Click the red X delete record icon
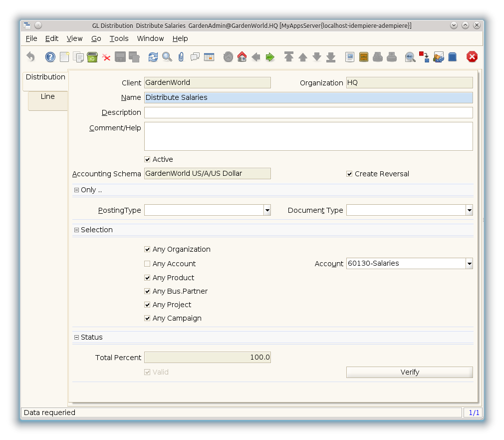 [x=106, y=57]
